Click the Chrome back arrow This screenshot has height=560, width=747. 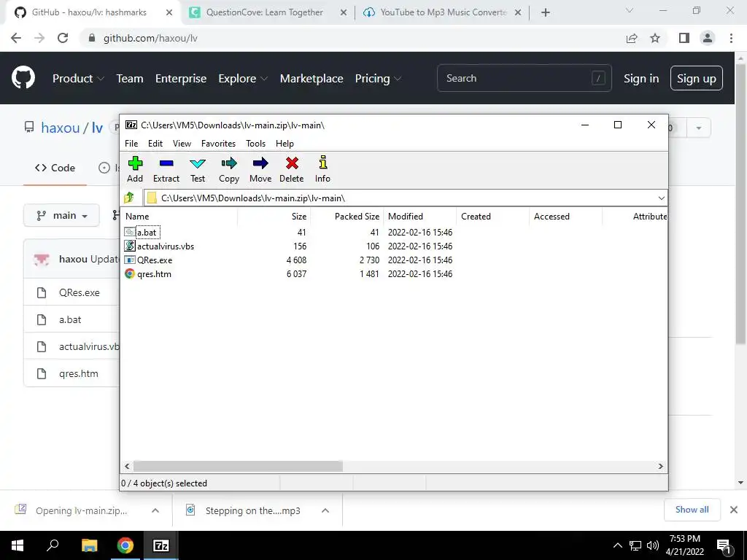click(16, 38)
